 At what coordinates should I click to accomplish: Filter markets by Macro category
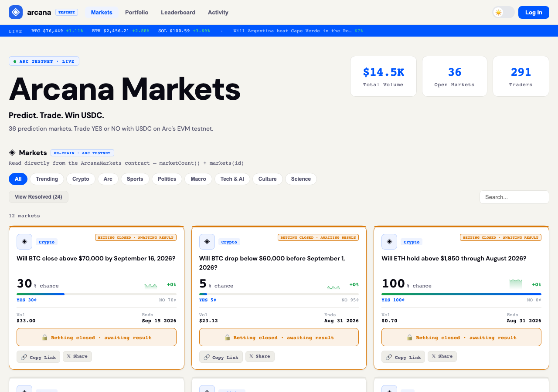[x=198, y=179]
